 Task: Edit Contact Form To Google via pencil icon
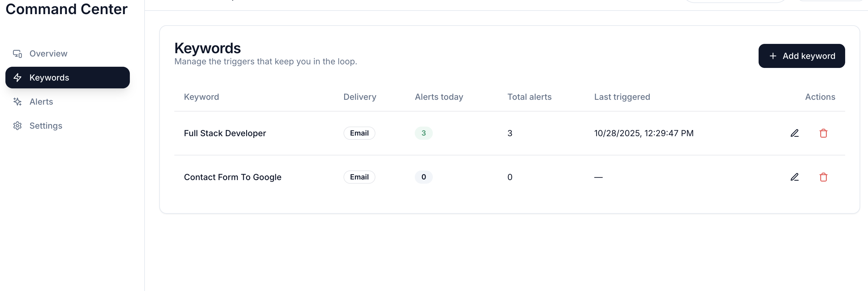(795, 177)
